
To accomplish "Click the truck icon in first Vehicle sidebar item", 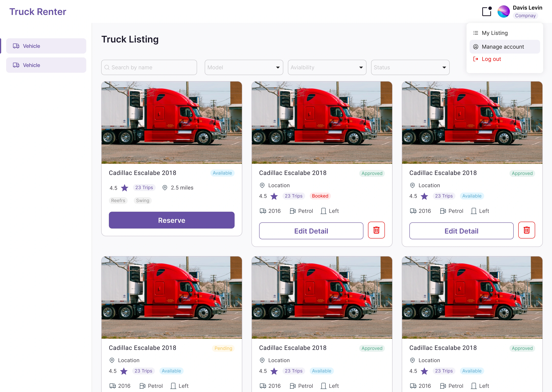I will pos(16,46).
